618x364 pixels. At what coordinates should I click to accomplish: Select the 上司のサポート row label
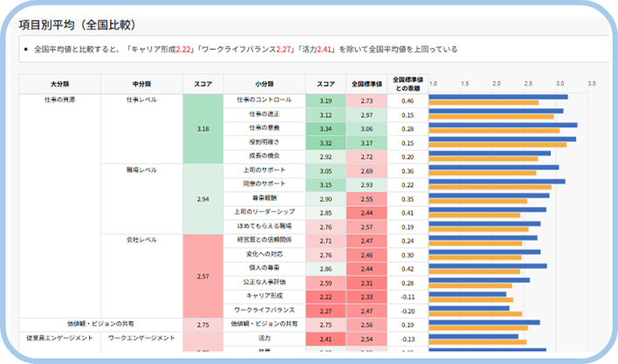tap(264, 170)
